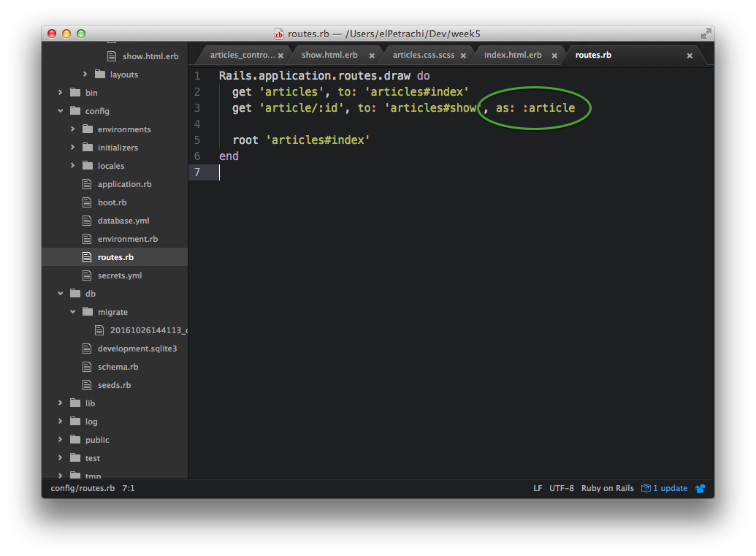Switch to the show.html.erb tab

tap(329, 55)
